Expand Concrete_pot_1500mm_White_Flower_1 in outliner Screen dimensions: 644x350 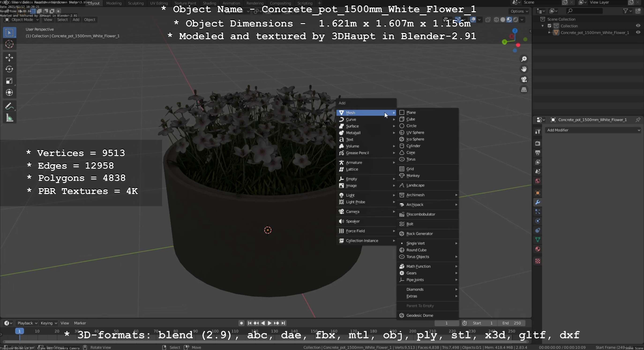(x=549, y=33)
